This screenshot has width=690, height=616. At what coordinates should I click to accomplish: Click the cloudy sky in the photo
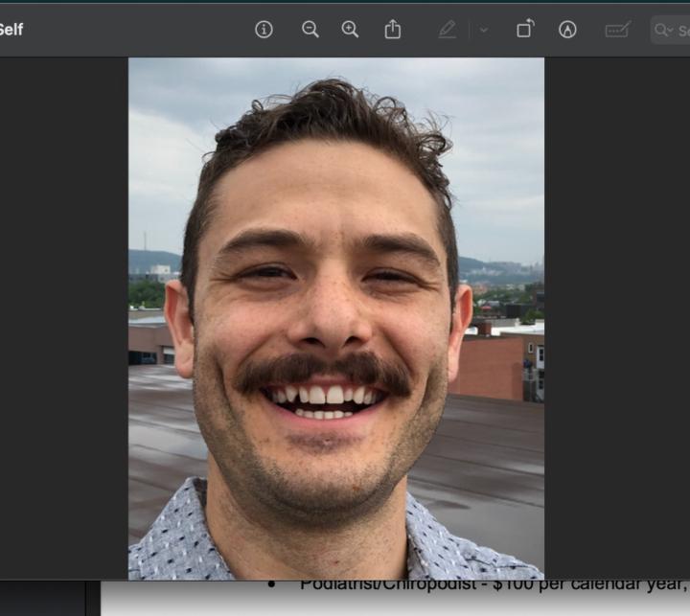tap(498, 144)
